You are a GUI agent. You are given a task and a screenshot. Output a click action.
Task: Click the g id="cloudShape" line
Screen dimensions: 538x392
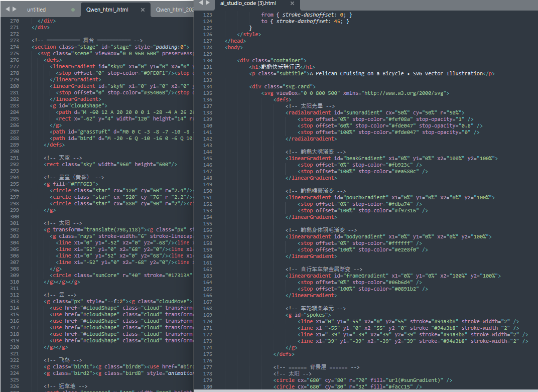point(79,105)
